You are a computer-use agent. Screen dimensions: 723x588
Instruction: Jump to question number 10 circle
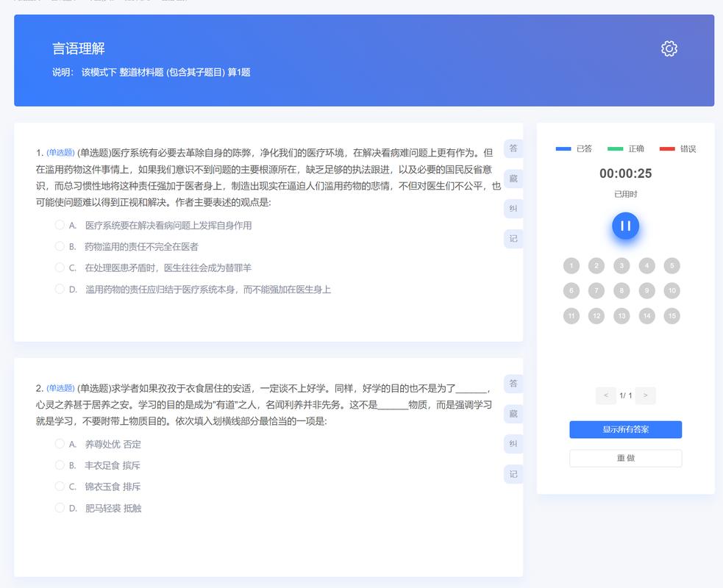[x=672, y=290]
